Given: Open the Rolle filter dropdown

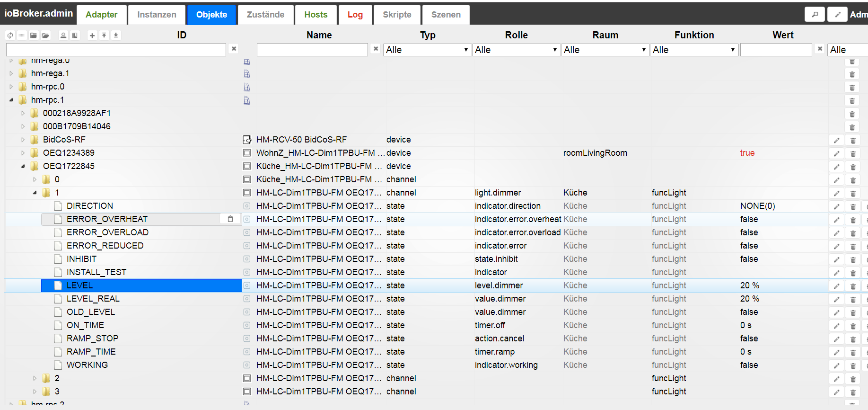Looking at the screenshot, I should click(516, 50).
